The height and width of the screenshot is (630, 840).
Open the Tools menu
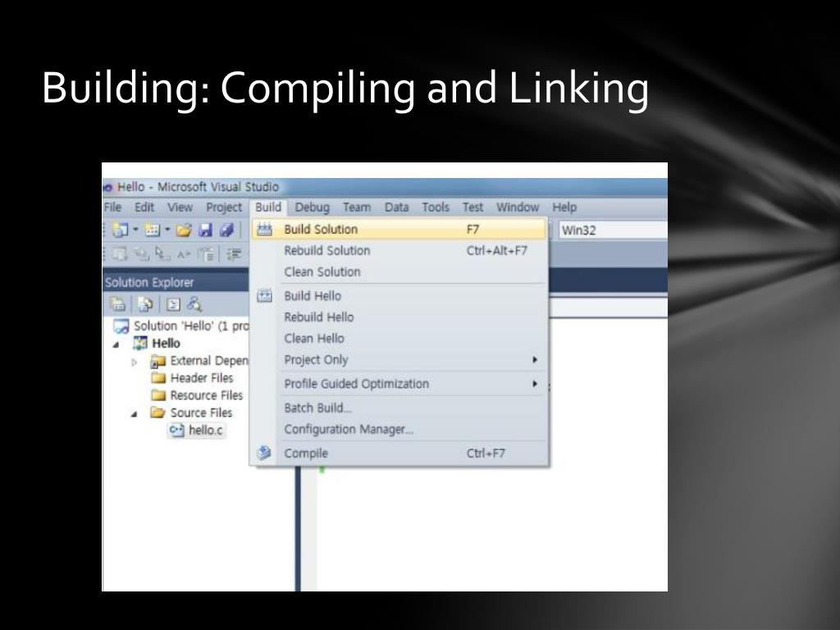click(436, 208)
